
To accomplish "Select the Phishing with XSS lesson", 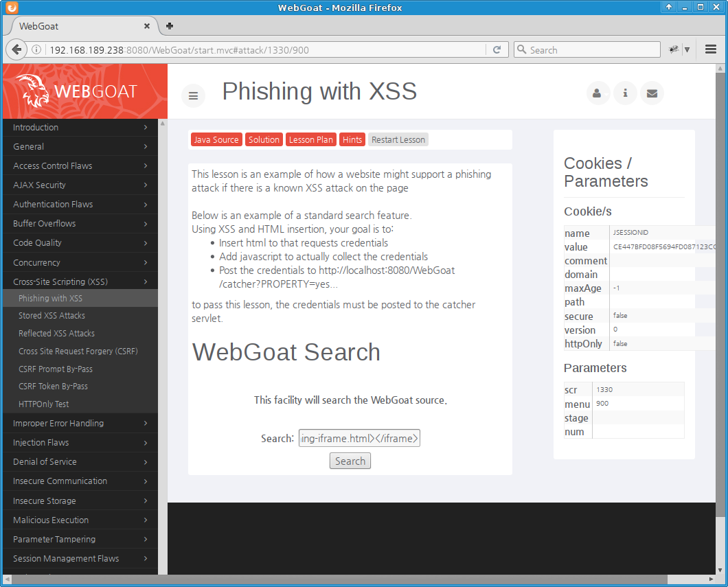I will [x=80, y=298].
